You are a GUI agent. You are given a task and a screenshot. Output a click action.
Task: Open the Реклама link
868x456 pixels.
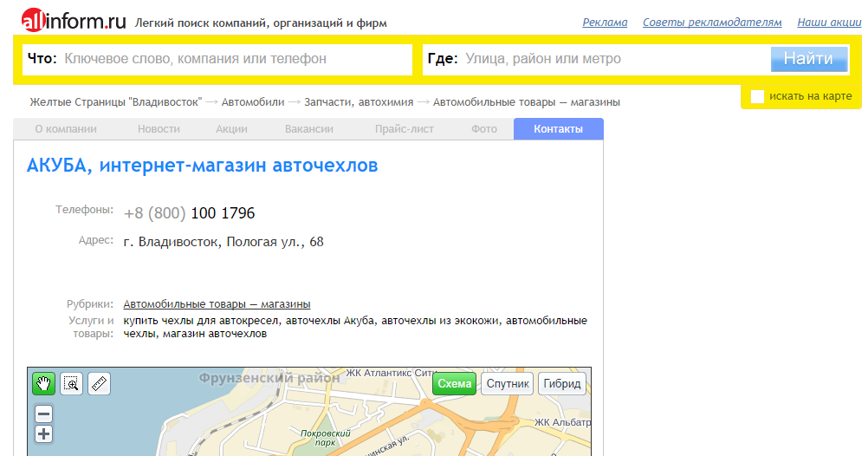point(605,23)
